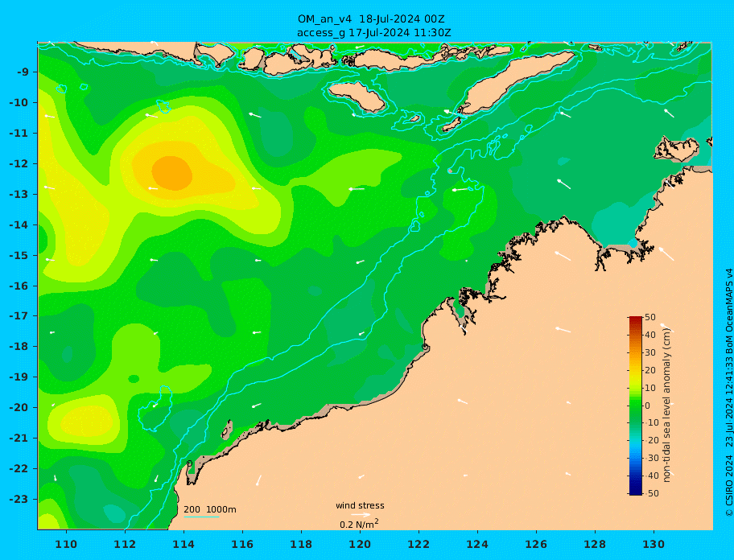
Task: Click the wind arrow near 130.5E, 15S
Action: (666, 254)
